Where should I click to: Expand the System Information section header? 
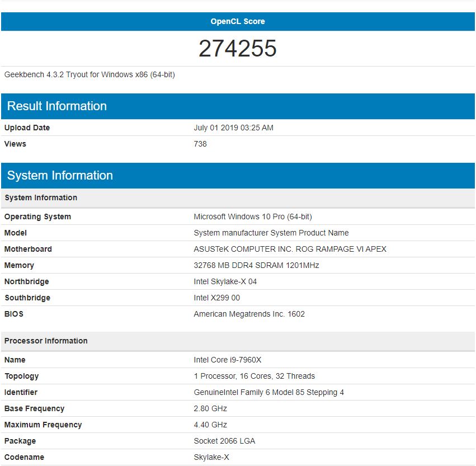click(59, 175)
